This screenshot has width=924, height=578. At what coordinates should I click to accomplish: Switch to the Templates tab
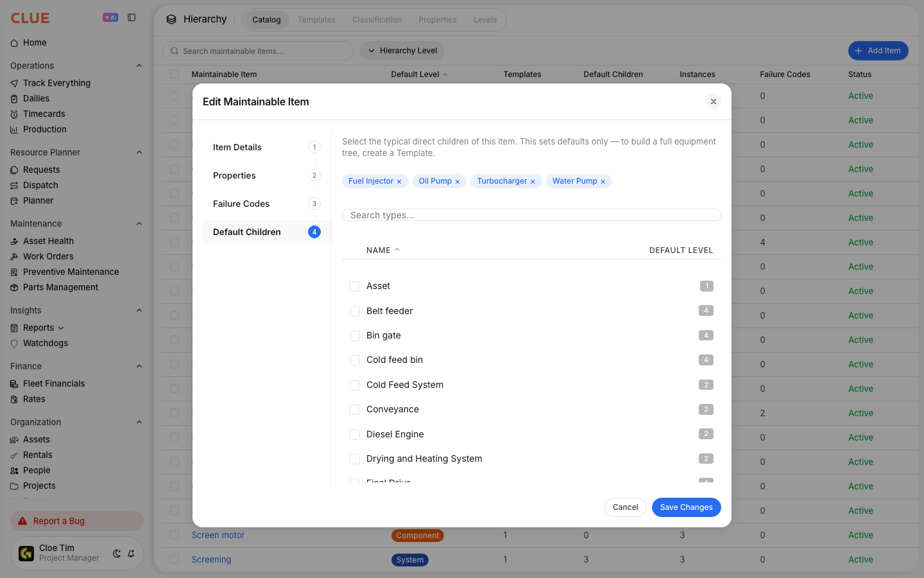tap(316, 20)
